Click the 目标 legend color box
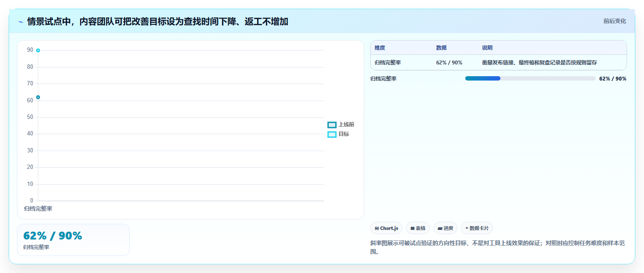Screen dimensions: 644x273 pyautogui.click(x=332, y=135)
